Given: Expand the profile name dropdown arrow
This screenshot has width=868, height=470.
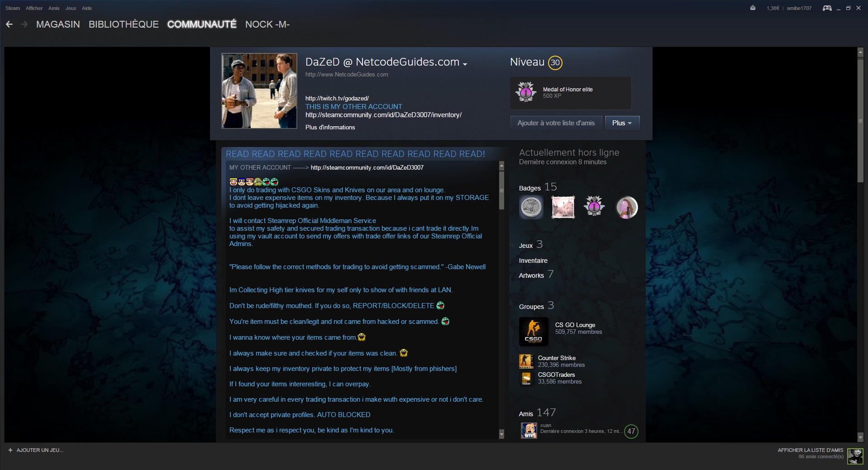Looking at the screenshot, I should (465, 64).
